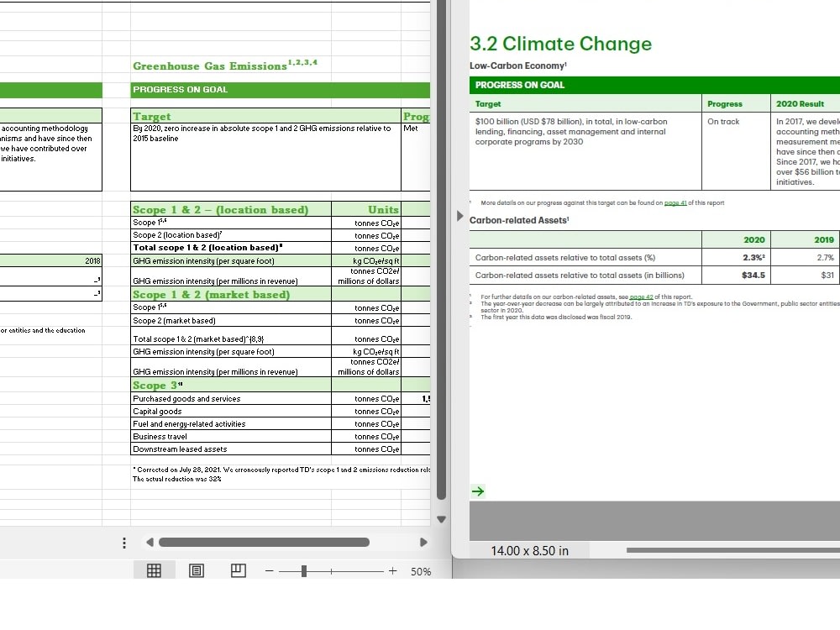Select the Business travel cell
The width and height of the screenshot is (840, 630).
(x=231, y=437)
